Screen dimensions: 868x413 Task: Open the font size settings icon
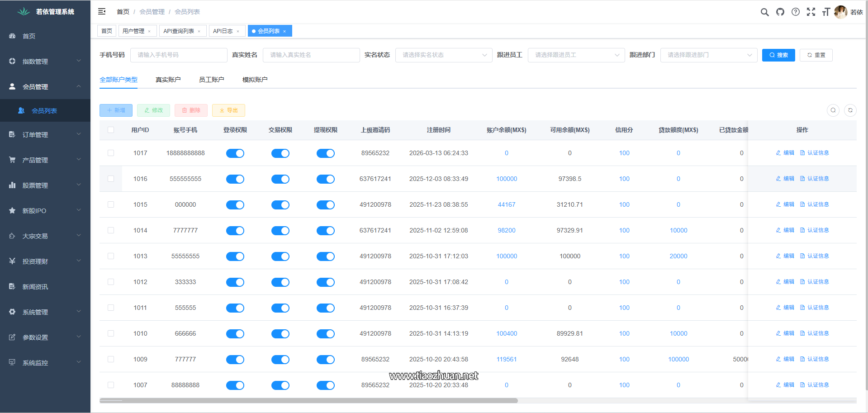coord(826,12)
